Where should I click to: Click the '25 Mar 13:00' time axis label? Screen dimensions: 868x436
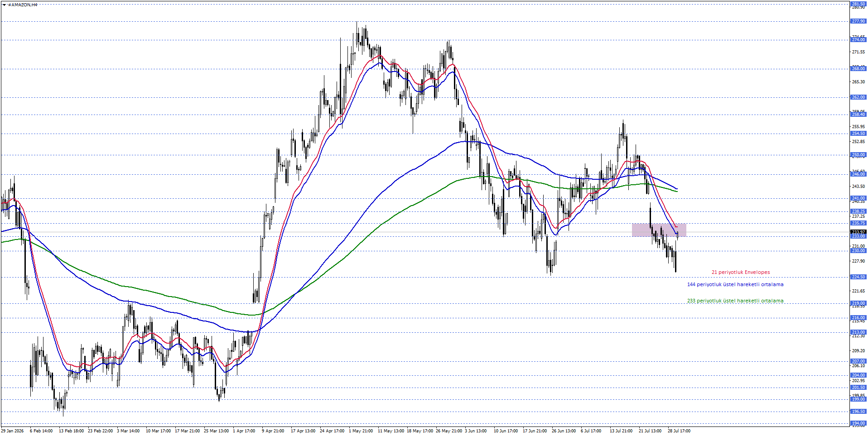click(x=216, y=431)
